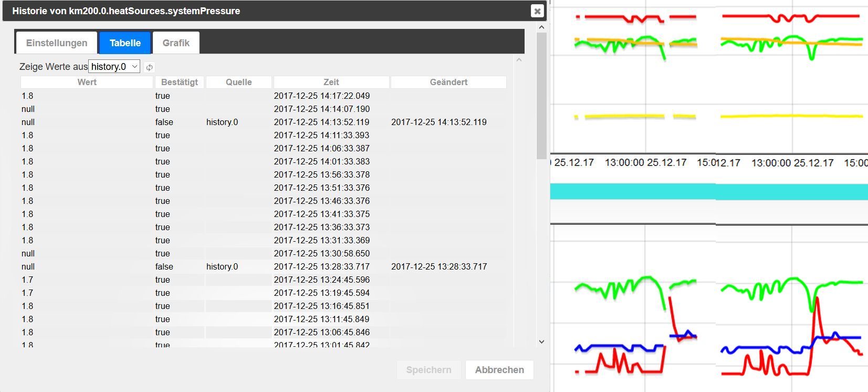Open the Grafik tab
This screenshot has width=868, height=392.
click(x=176, y=43)
